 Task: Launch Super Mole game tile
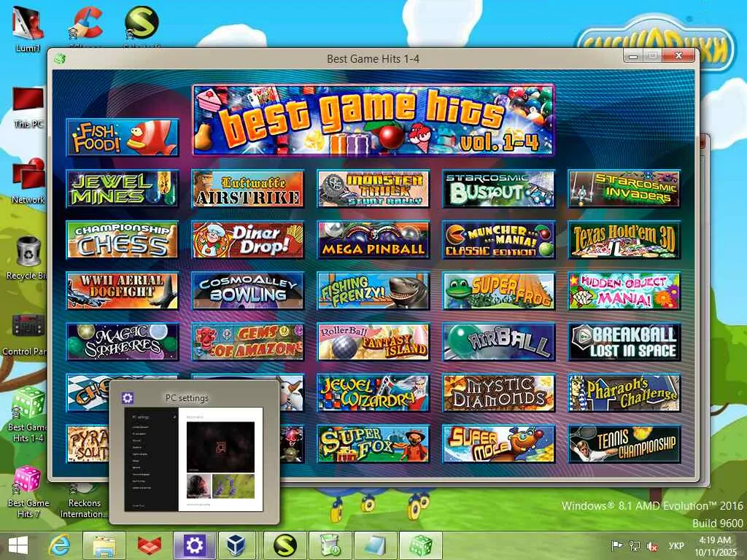pyautogui.click(x=499, y=444)
